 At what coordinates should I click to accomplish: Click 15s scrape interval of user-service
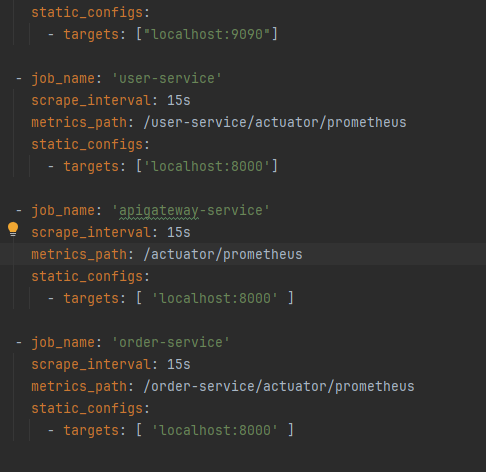pyautogui.click(x=179, y=101)
